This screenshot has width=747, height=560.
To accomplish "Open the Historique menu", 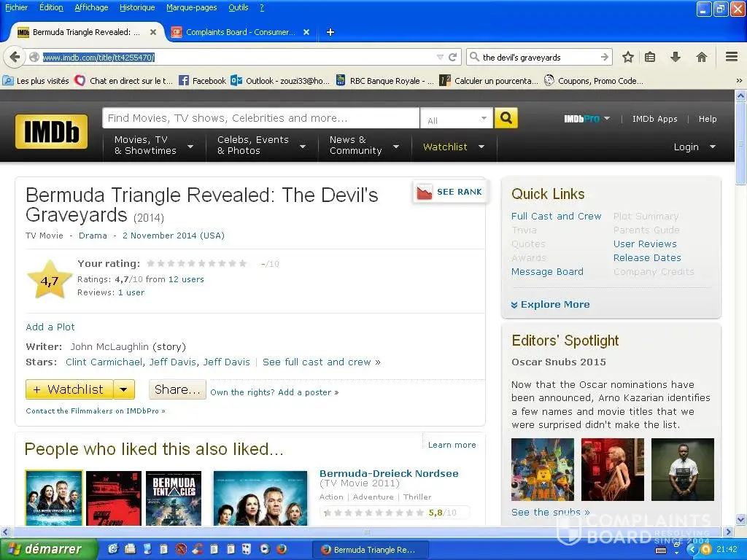I will pyautogui.click(x=137, y=7).
